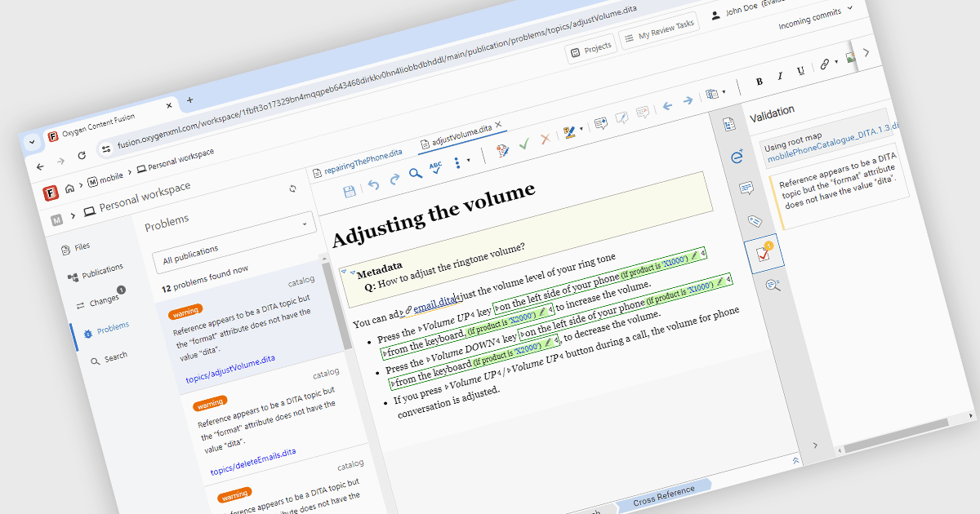Close the adjustVolume.dita tab

pyautogui.click(x=498, y=125)
